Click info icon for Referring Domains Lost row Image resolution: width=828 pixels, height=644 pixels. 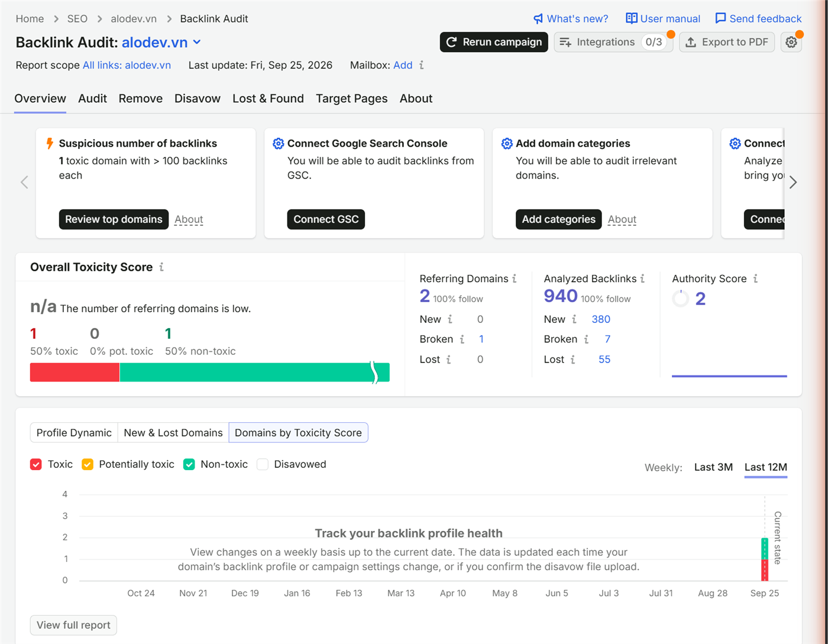(448, 360)
